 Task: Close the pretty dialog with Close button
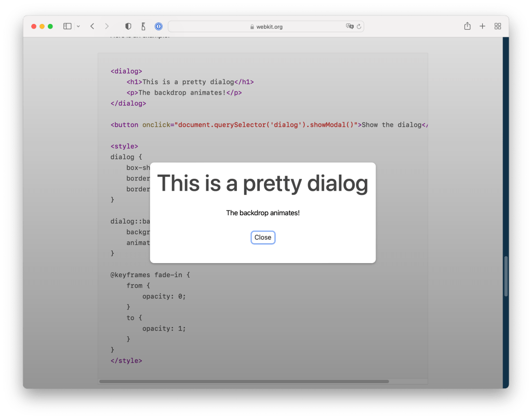(263, 238)
